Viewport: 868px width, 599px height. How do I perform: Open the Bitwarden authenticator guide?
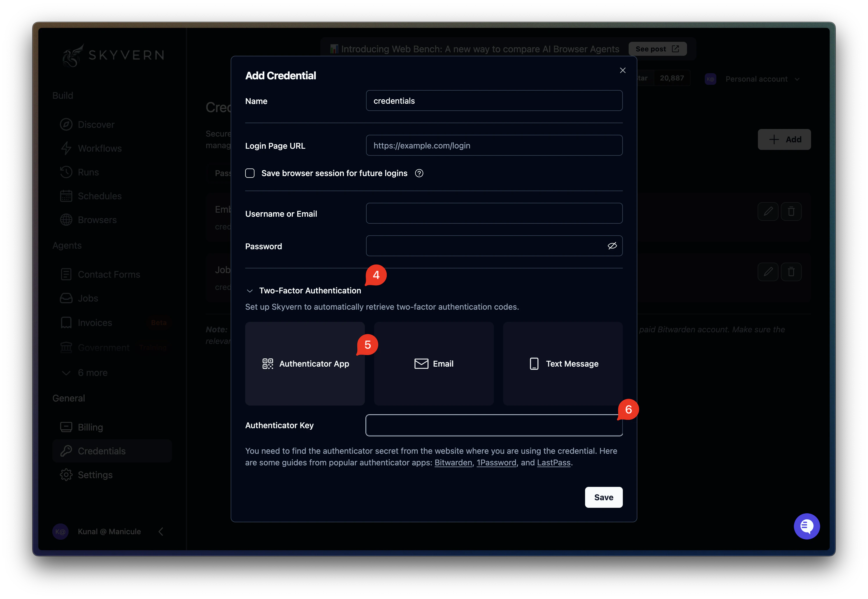[x=453, y=462]
